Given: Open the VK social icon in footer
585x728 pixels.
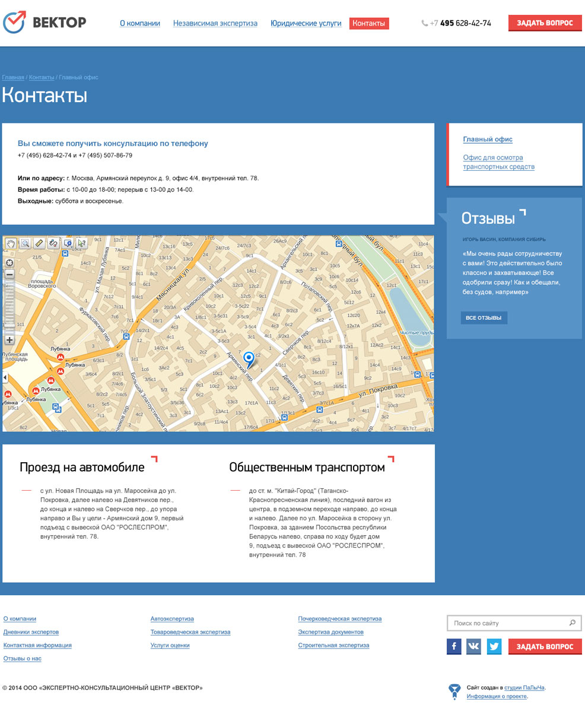Looking at the screenshot, I should [x=473, y=646].
